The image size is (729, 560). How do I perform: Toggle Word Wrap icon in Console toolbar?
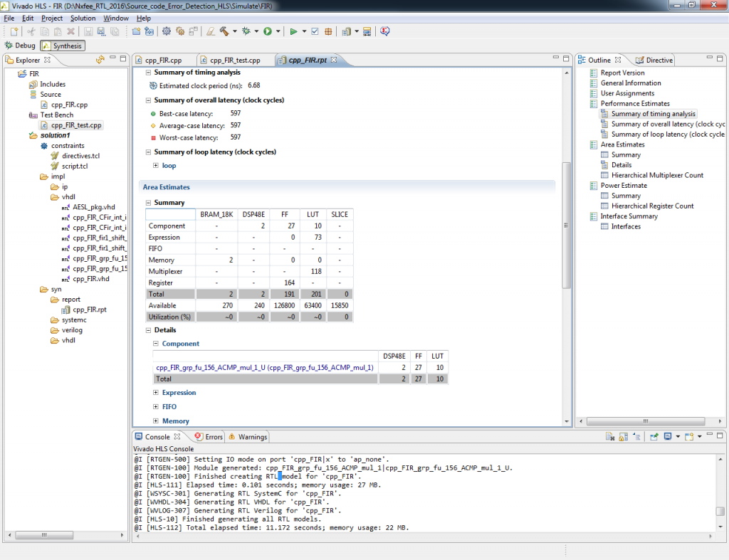point(637,436)
